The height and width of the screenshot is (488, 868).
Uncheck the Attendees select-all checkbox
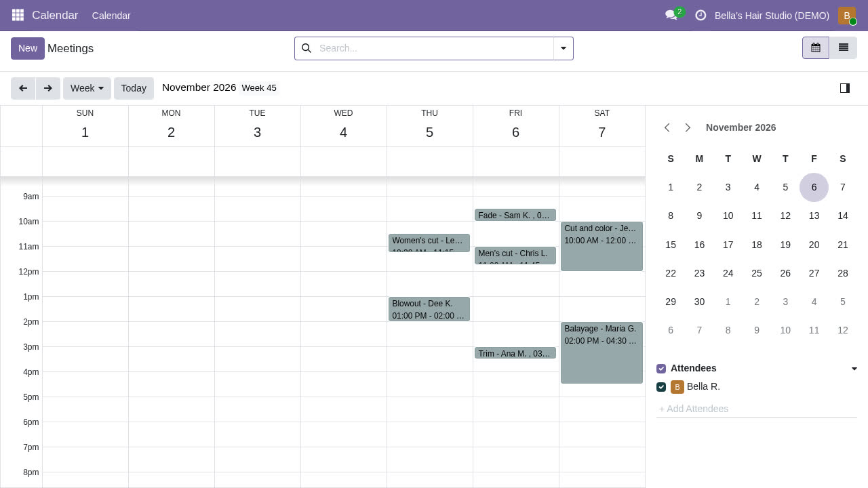point(661,369)
